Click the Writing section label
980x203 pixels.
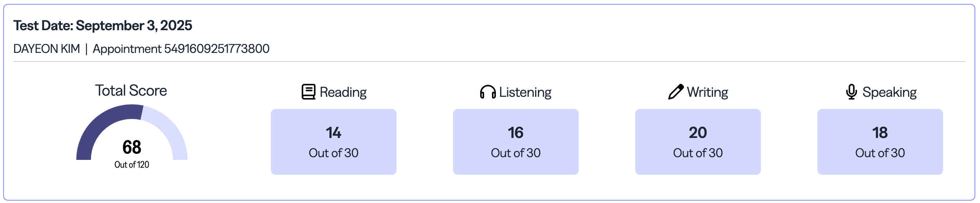click(x=707, y=92)
